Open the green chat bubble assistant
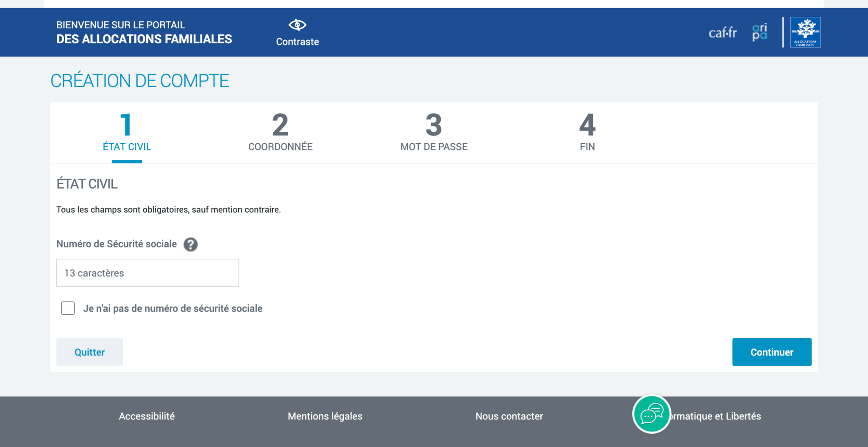868x447 pixels. 651,414
